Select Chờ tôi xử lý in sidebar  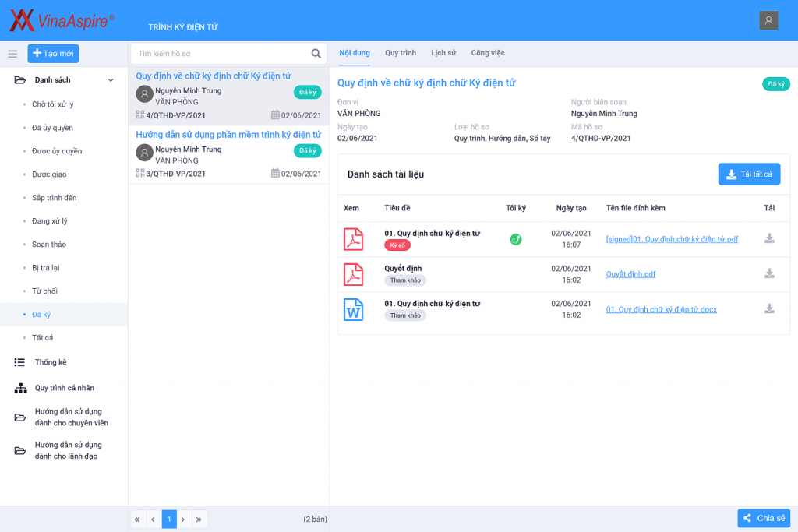pyautogui.click(x=53, y=104)
